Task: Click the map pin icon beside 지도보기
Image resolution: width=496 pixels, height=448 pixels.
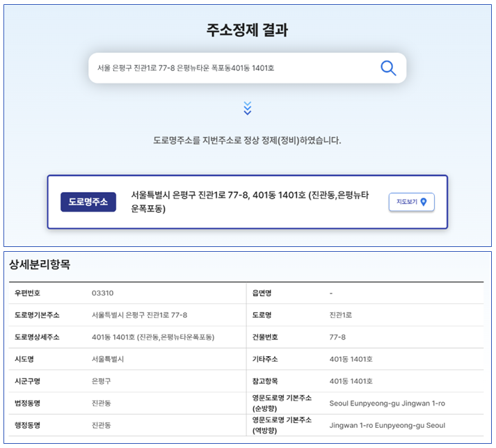Action: 423,202
